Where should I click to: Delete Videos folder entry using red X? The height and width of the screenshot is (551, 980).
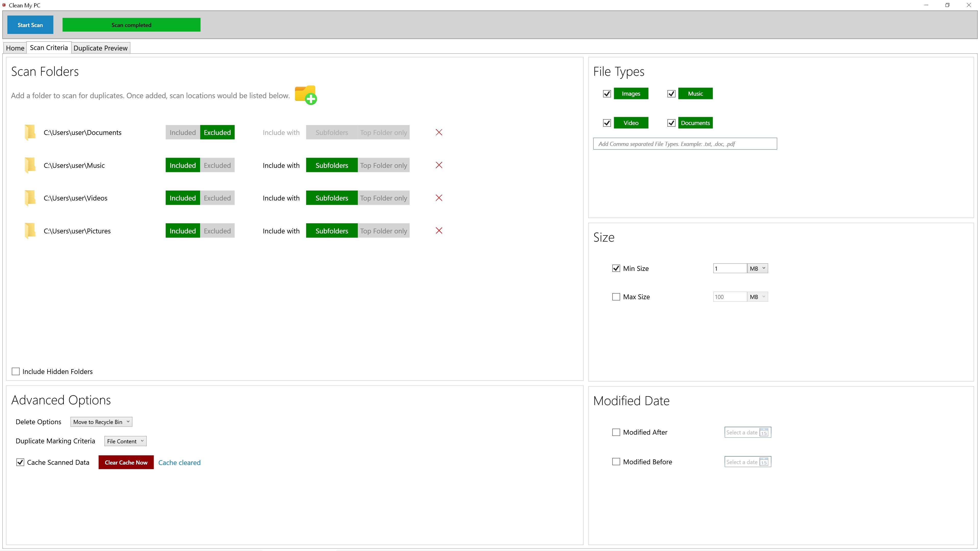click(439, 198)
